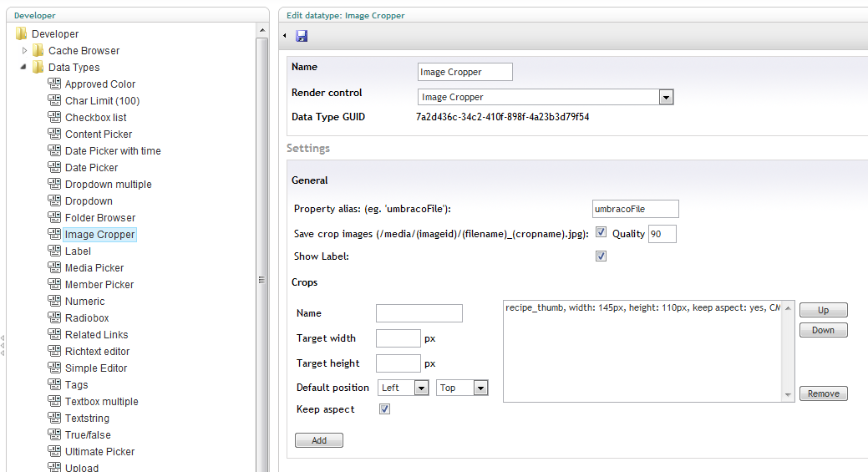
Task: Collapse the Data Types tree node
Action: (23, 67)
